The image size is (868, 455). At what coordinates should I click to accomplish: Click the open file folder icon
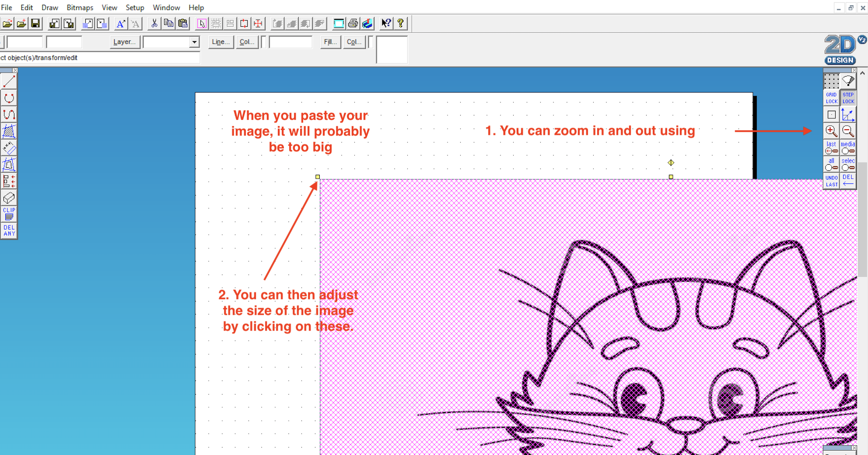(7, 23)
